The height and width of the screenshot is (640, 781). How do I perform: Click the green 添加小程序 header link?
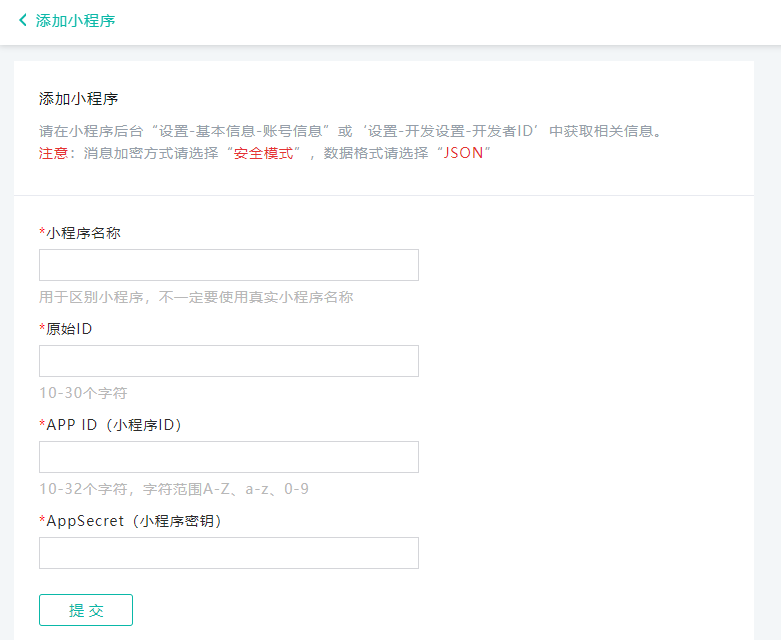click(75, 20)
